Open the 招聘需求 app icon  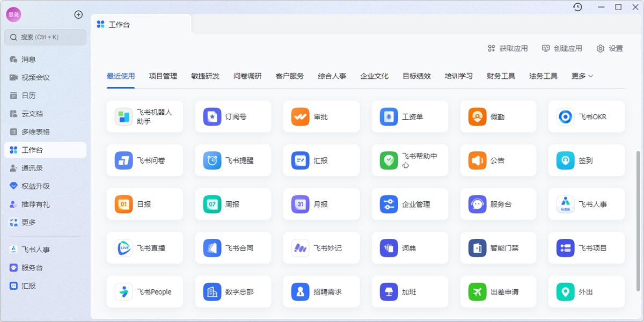coord(301,292)
